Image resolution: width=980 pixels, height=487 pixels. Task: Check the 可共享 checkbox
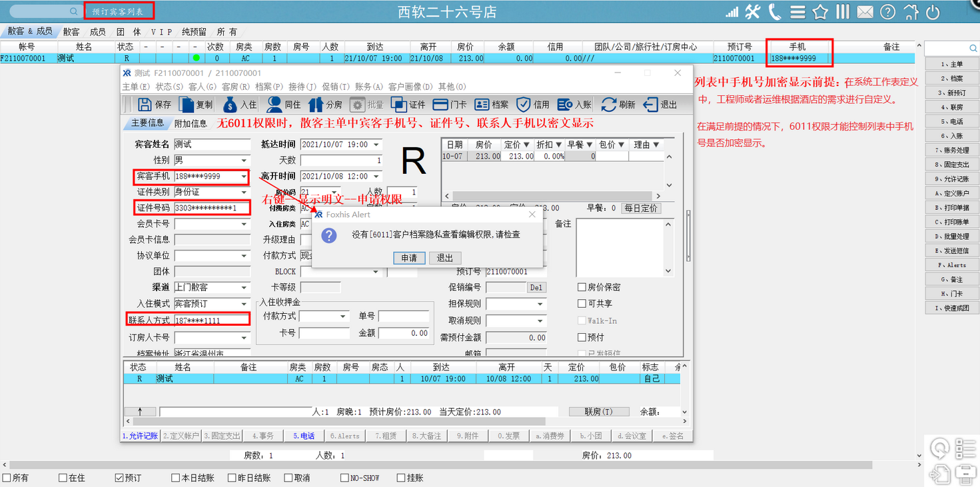(582, 303)
